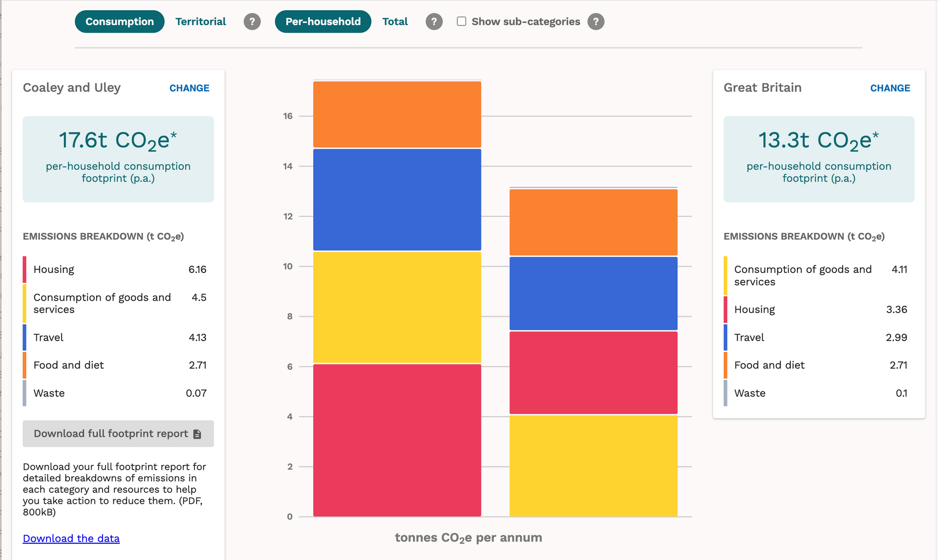The height and width of the screenshot is (560, 938).
Task: Select the Per-household option
Action: point(323,21)
